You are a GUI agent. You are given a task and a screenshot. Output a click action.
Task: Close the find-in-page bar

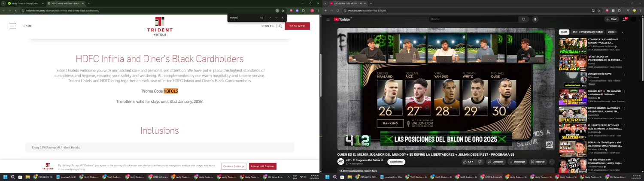[x=282, y=18]
